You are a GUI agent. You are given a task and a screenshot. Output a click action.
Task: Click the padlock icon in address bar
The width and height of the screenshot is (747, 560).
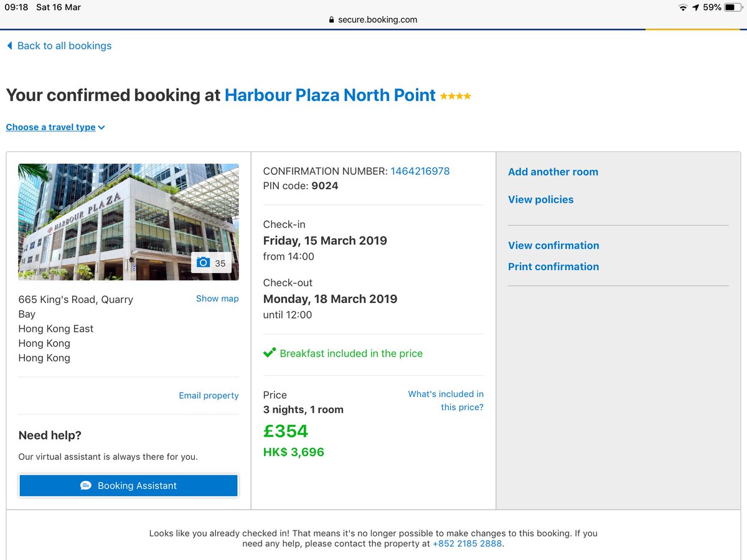click(x=332, y=20)
